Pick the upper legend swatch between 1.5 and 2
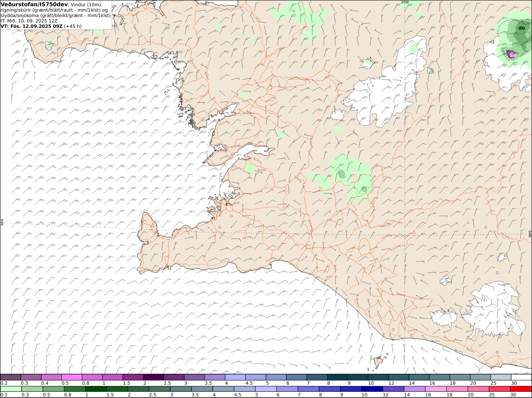 click(133, 377)
